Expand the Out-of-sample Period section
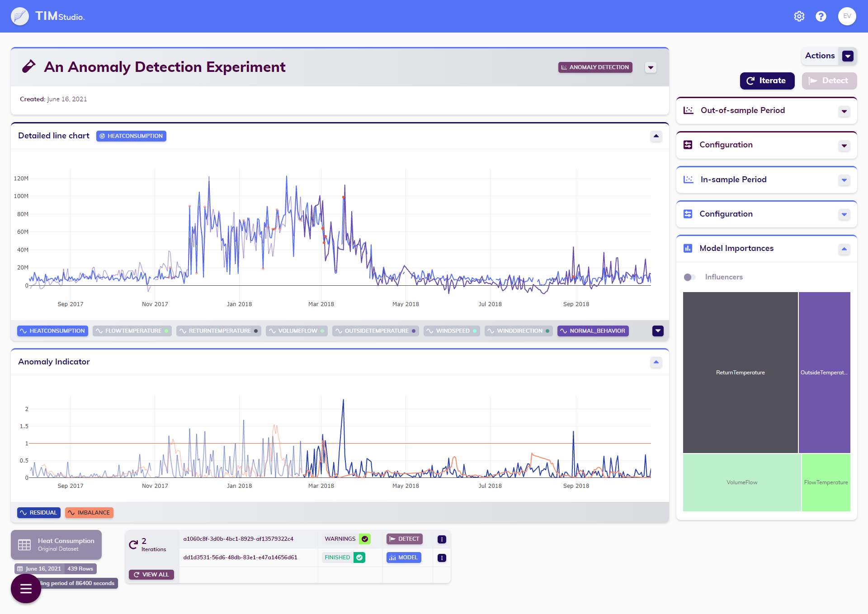The height and width of the screenshot is (614, 868). (x=844, y=111)
